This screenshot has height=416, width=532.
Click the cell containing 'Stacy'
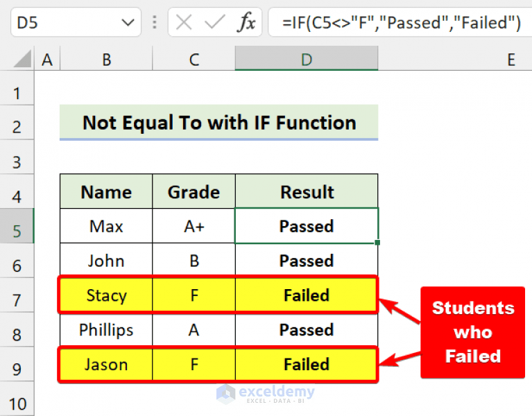pos(106,295)
